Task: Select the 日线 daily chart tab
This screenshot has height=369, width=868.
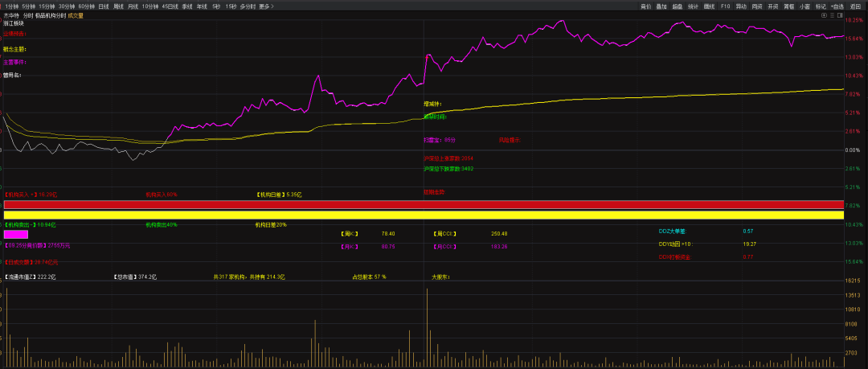Action: pos(104,6)
